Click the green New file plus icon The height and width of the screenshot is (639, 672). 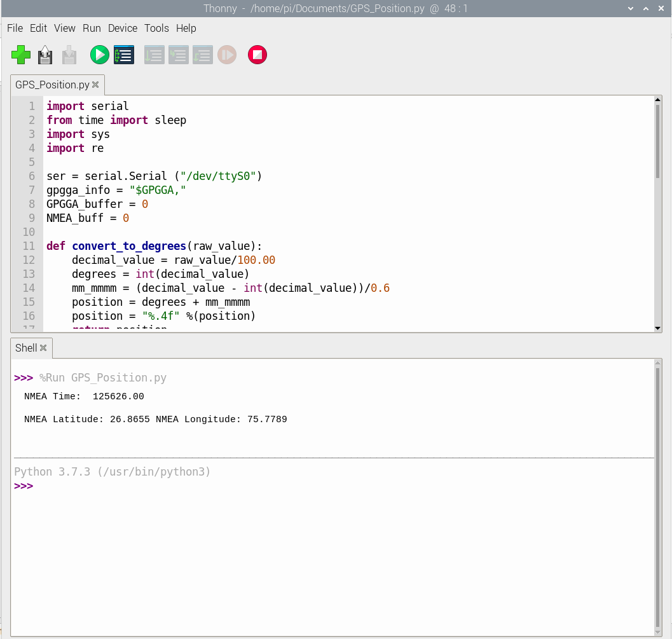[21, 55]
